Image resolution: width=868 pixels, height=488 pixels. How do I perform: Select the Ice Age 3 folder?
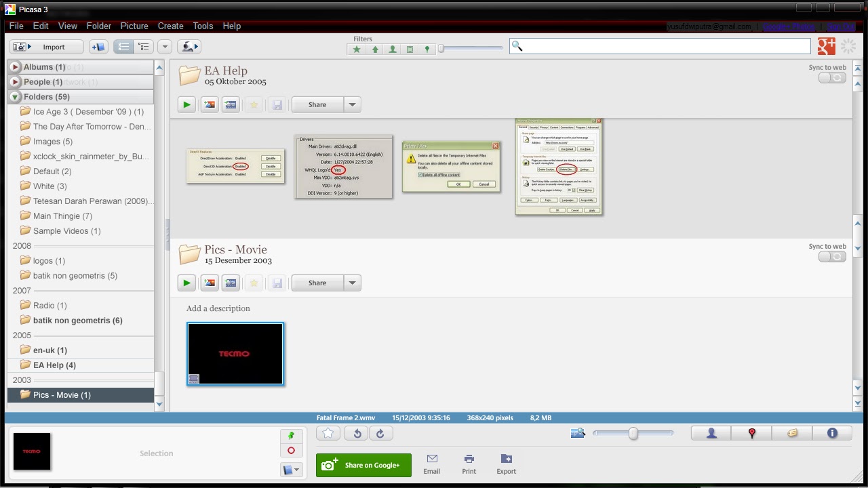81,112
